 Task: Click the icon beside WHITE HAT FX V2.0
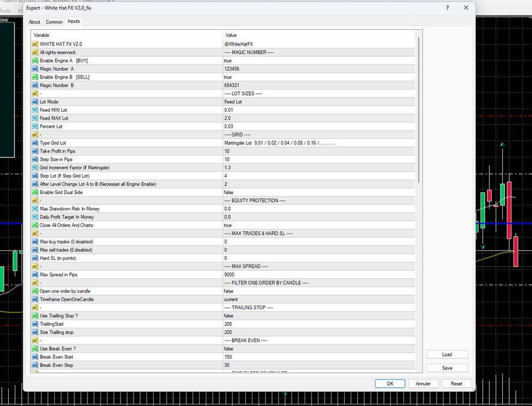[x=35, y=44]
